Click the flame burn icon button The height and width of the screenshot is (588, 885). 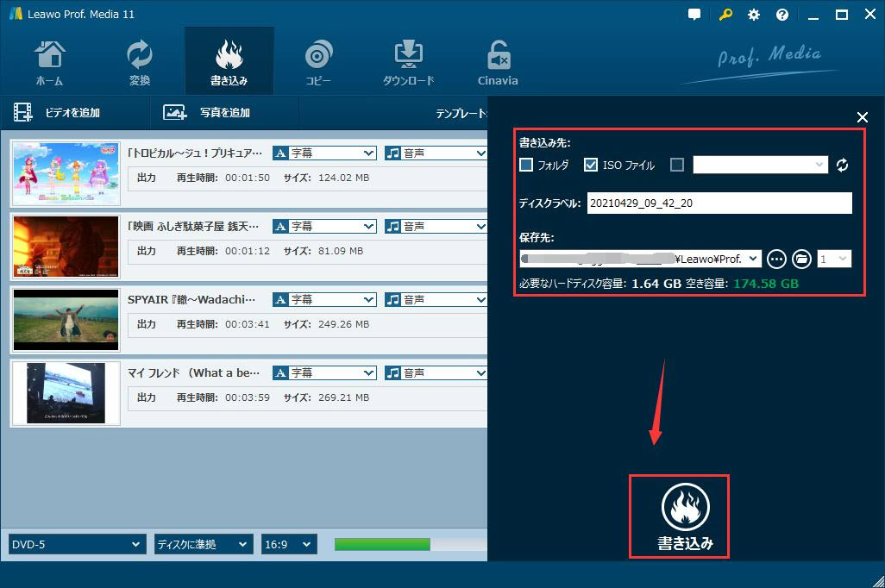685,507
